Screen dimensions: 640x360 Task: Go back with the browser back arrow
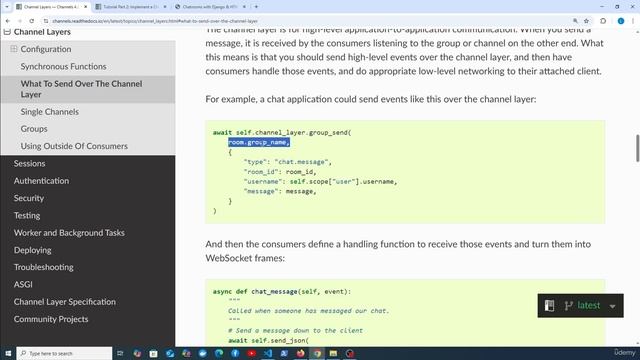click(8, 21)
